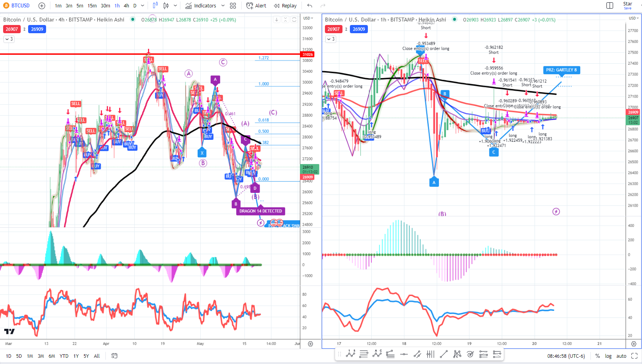Open the left chart USD currency dropdown
The width and height of the screenshot is (642, 364).
pyautogui.click(x=309, y=18)
